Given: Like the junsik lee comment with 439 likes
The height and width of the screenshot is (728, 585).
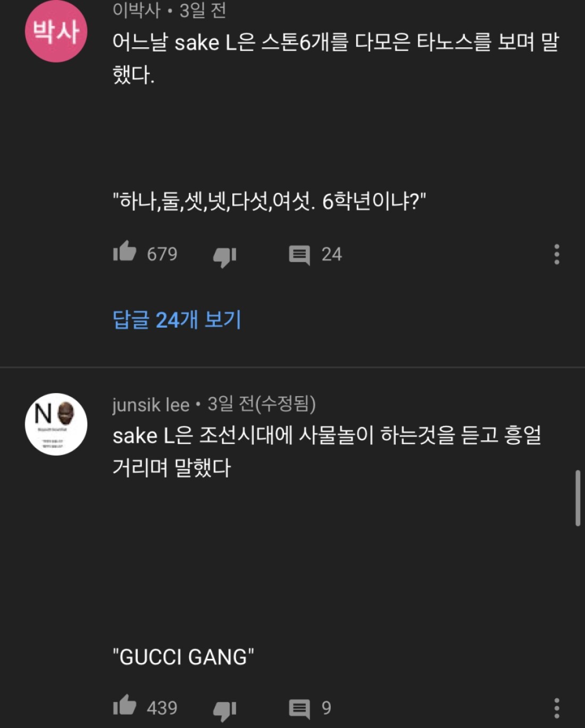Looking at the screenshot, I should point(125,705).
